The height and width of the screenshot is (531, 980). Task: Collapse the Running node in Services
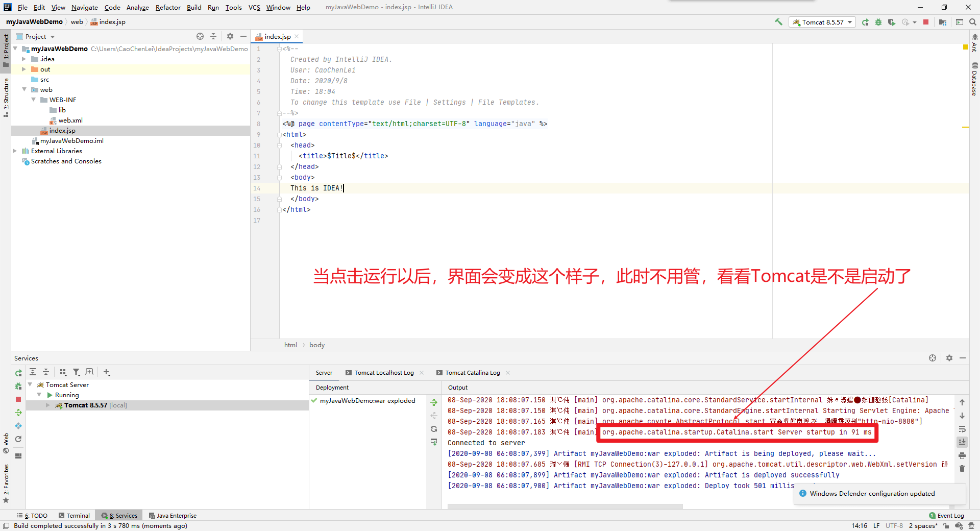(39, 395)
